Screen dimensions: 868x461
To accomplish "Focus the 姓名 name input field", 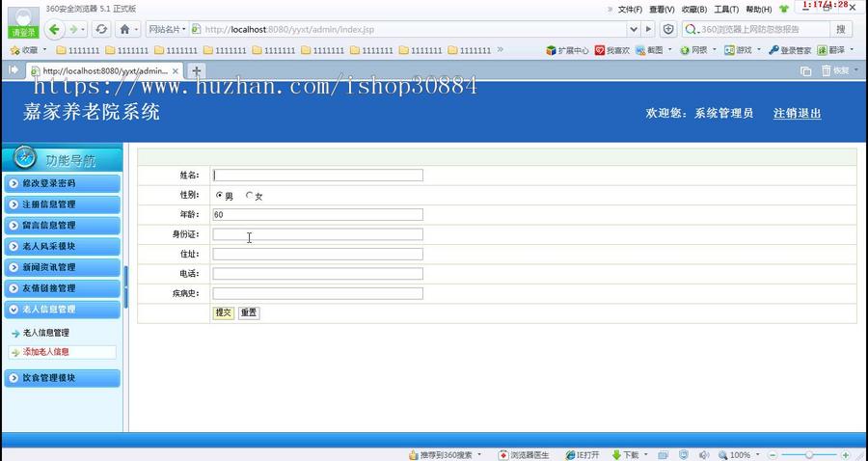I will (317, 175).
